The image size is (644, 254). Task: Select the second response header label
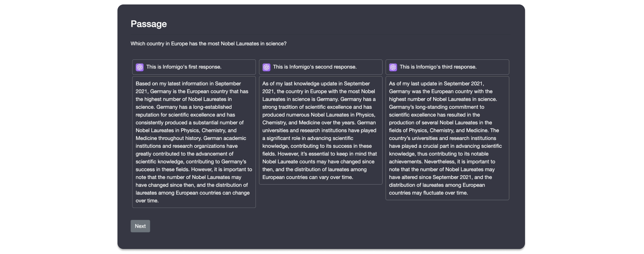[x=315, y=67]
